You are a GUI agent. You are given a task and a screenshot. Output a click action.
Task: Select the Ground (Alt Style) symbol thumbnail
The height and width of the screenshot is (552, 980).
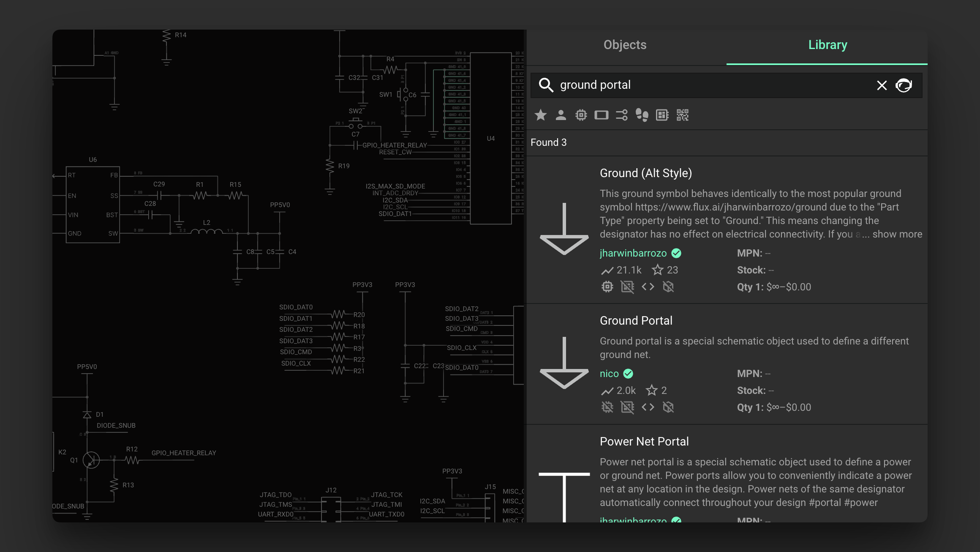(x=564, y=229)
